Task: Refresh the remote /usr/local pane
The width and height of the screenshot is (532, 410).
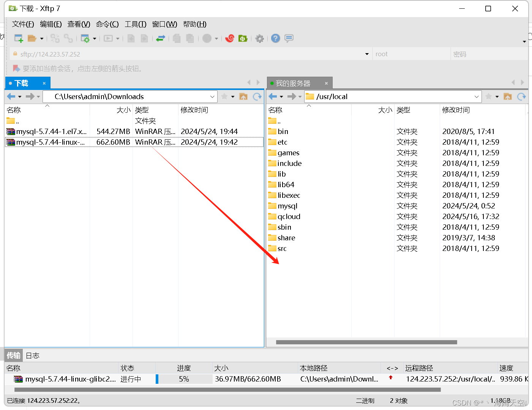Action: coord(521,96)
